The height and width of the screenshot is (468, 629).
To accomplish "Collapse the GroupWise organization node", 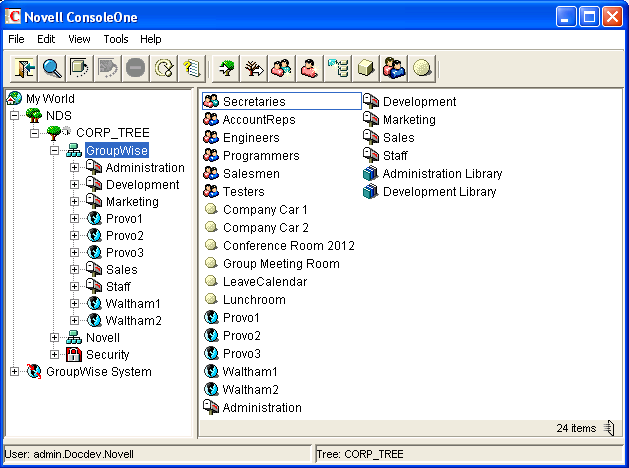I will [55, 150].
